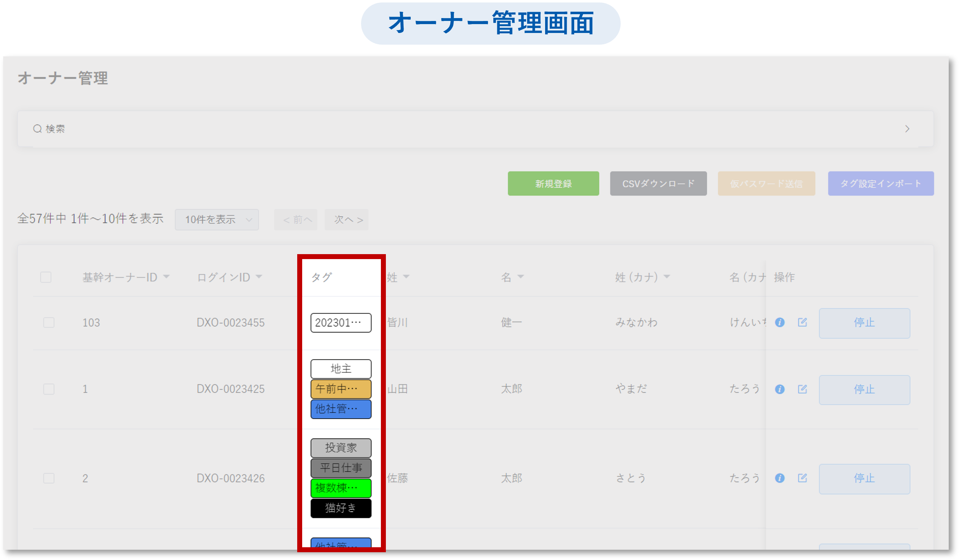Click edit icon for owner 103
This screenshot has height=560, width=959.
802,323
